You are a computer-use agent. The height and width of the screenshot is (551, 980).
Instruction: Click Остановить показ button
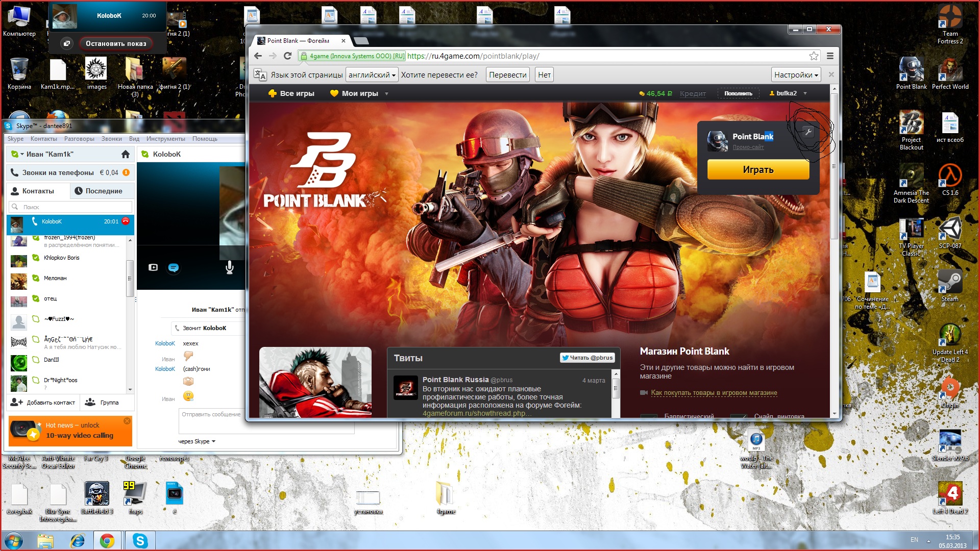[116, 44]
